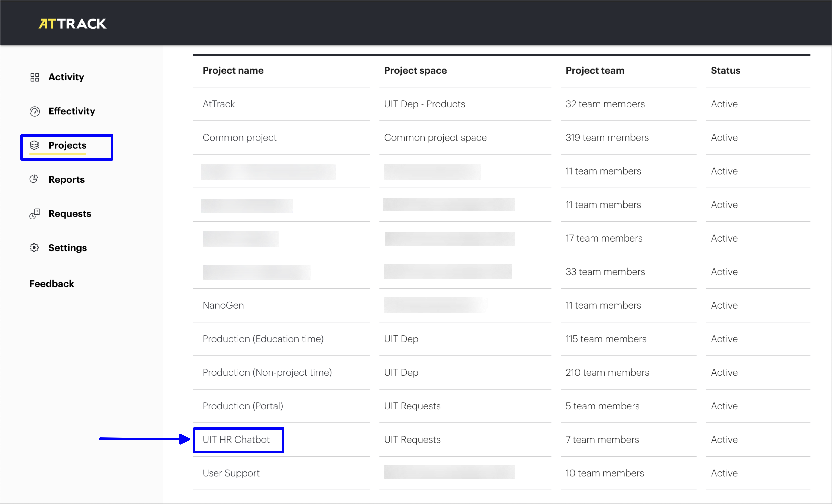
Task: Navigate to the Requests page
Action: point(70,214)
